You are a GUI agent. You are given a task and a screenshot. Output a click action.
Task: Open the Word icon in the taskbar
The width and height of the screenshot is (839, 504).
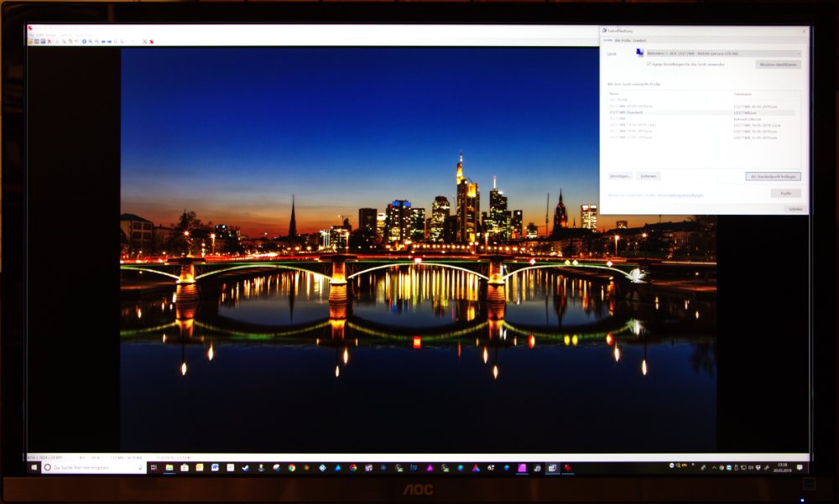click(x=215, y=467)
